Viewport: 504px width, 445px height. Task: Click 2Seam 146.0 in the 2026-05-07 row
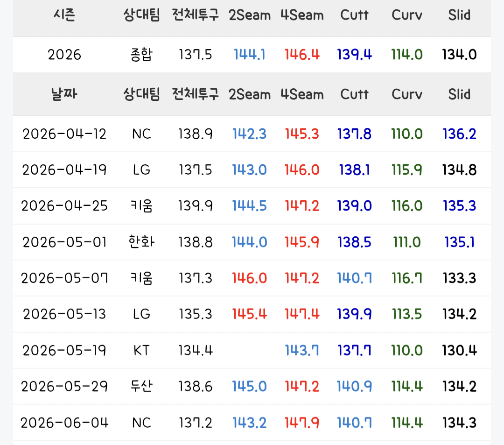click(x=249, y=278)
